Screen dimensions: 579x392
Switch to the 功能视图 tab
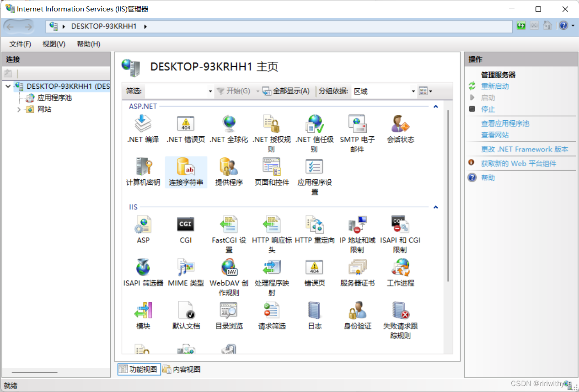click(x=139, y=369)
